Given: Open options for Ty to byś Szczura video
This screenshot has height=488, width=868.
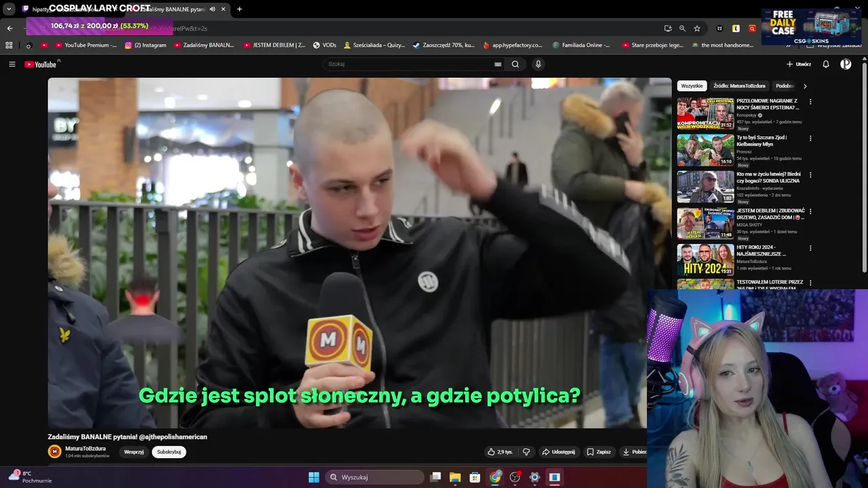Looking at the screenshot, I should tap(810, 138).
